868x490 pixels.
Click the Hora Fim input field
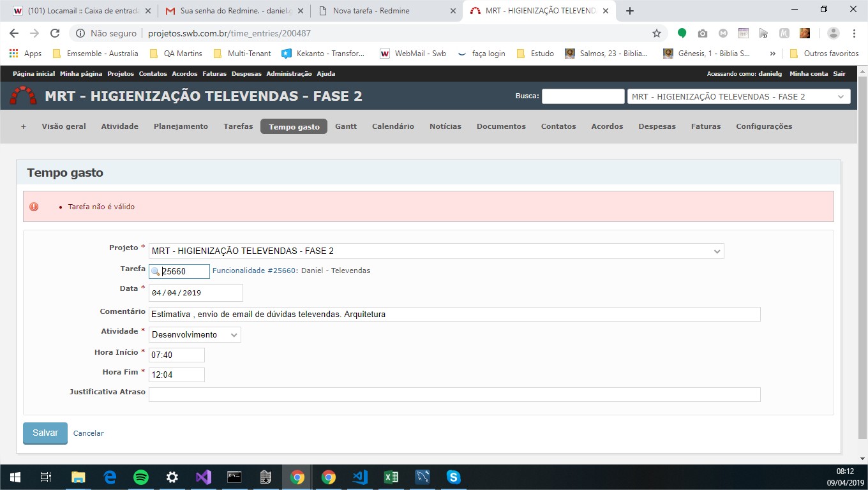coord(177,375)
